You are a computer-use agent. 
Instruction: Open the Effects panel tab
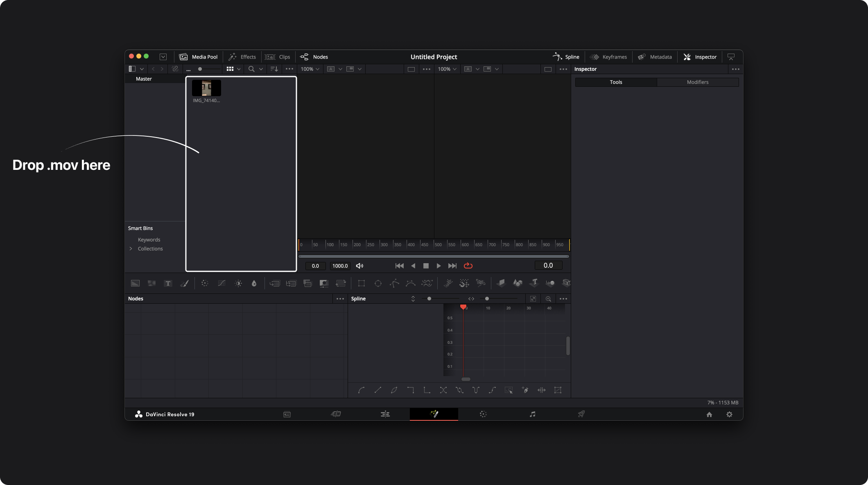[242, 57]
